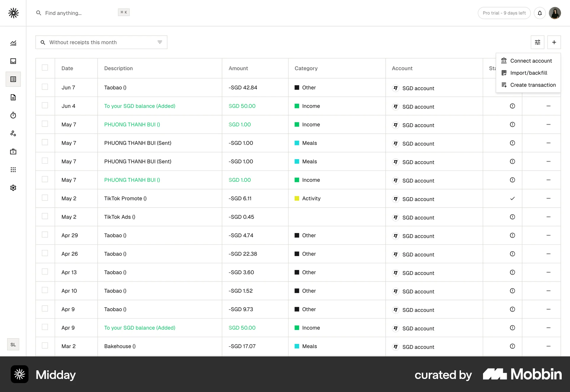
Task: Select all transactions via the header checkbox
Action: click(x=45, y=68)
